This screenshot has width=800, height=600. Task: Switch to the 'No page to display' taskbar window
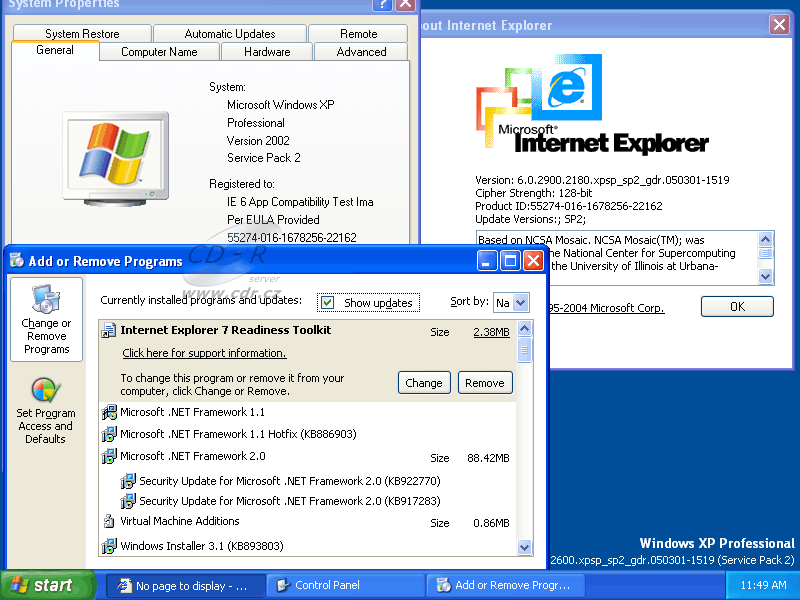click(x=186, y=585)
